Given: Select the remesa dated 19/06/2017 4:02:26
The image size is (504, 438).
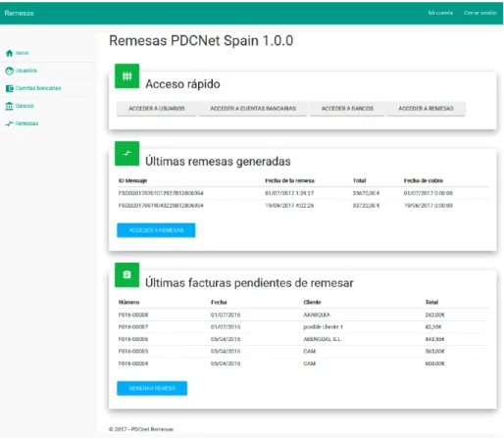Looking at the screenshot, I should (303, 206).
